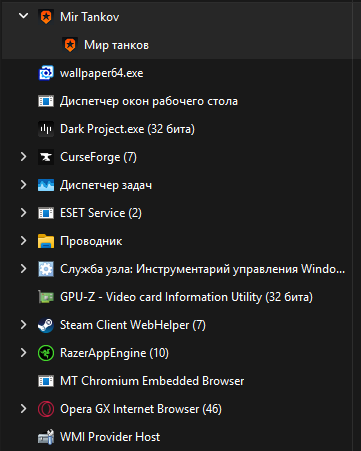Viewport: 361px width, 451px height.
Task: Expand the ESET Service (2) group
Action: click(23, 213)
